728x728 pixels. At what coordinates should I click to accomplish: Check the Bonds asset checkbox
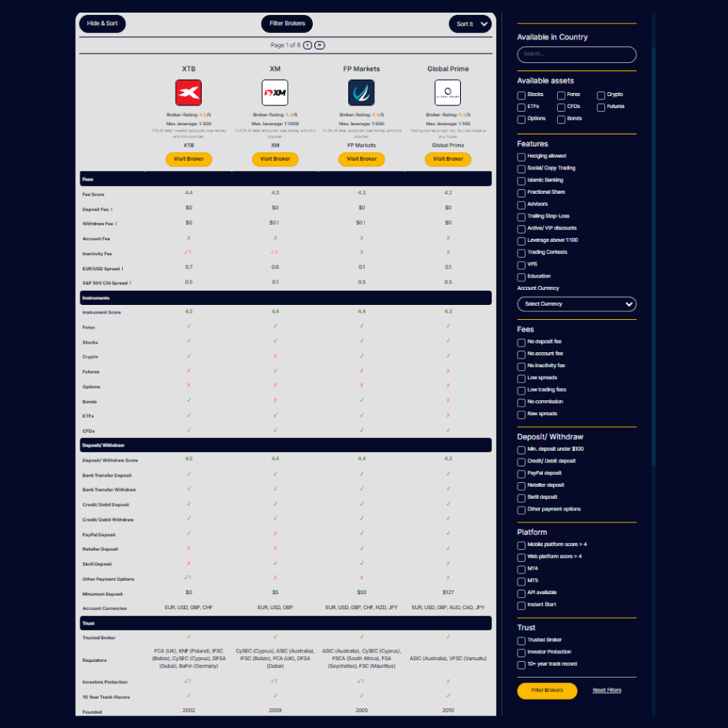(561, 119)
